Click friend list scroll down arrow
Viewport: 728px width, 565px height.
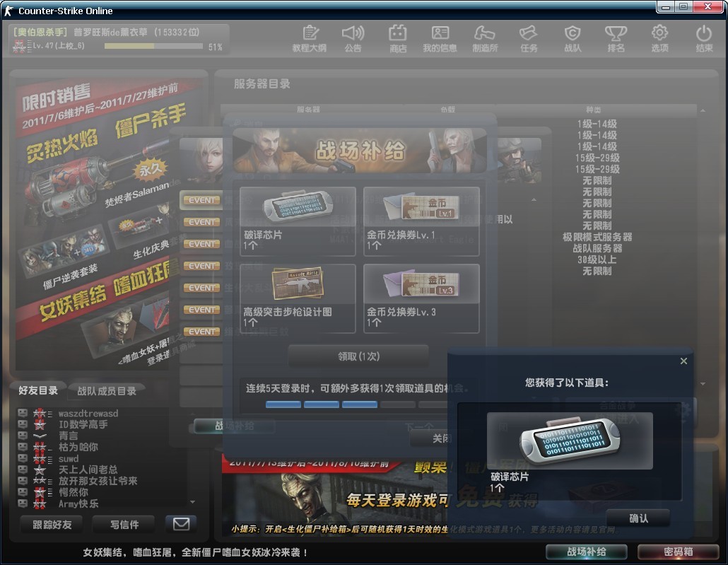(x=193, y=502)
